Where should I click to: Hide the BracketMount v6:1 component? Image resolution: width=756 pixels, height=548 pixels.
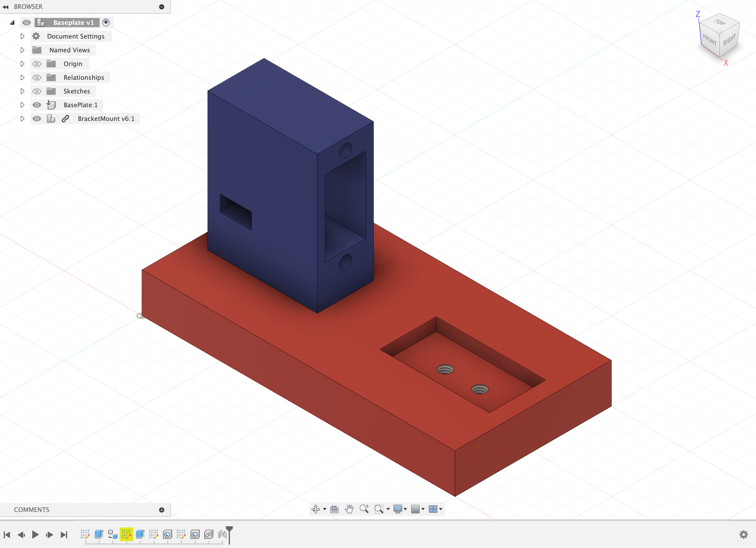tap(37, 118)
